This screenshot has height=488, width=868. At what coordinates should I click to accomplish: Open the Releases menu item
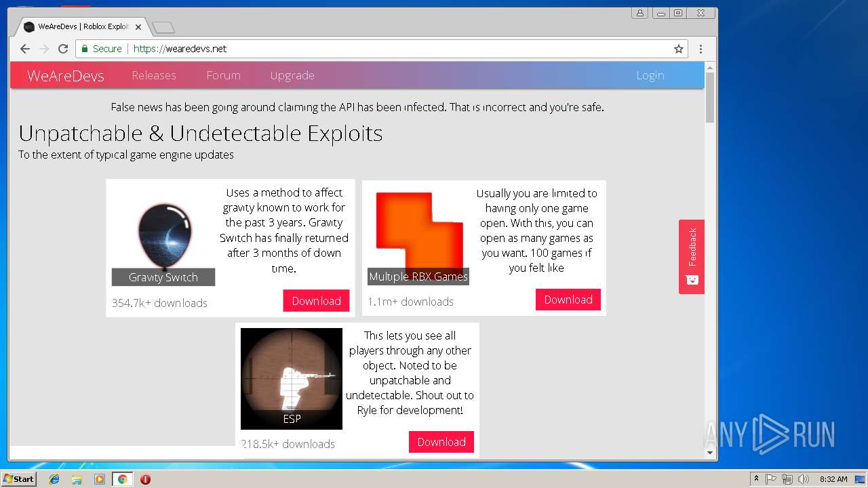(x=154, y=75)
